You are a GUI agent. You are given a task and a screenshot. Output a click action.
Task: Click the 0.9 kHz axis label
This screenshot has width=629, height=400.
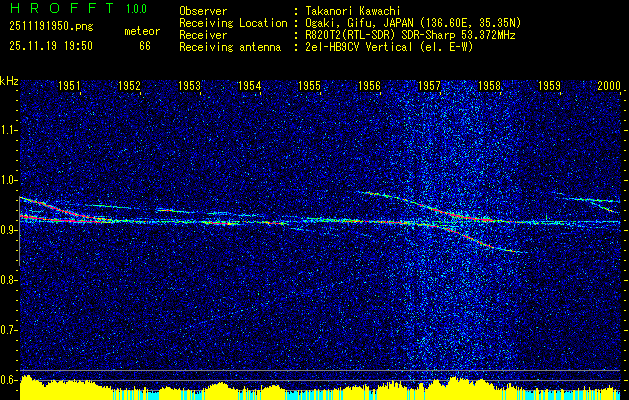(x=8, y=230)
